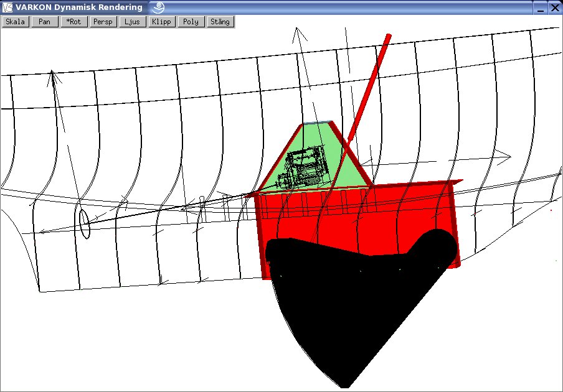
Task: Click the spiral icon in title bar
Action: (158, 7)
